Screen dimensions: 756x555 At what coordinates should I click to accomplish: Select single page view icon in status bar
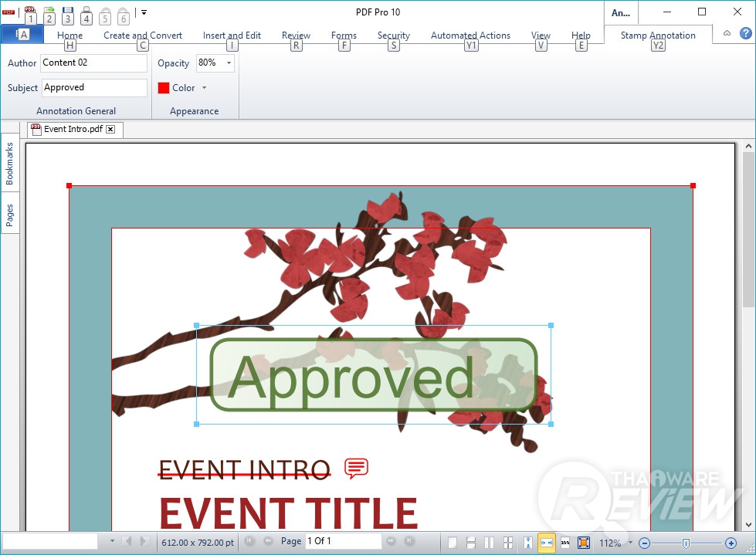point(453,543)
